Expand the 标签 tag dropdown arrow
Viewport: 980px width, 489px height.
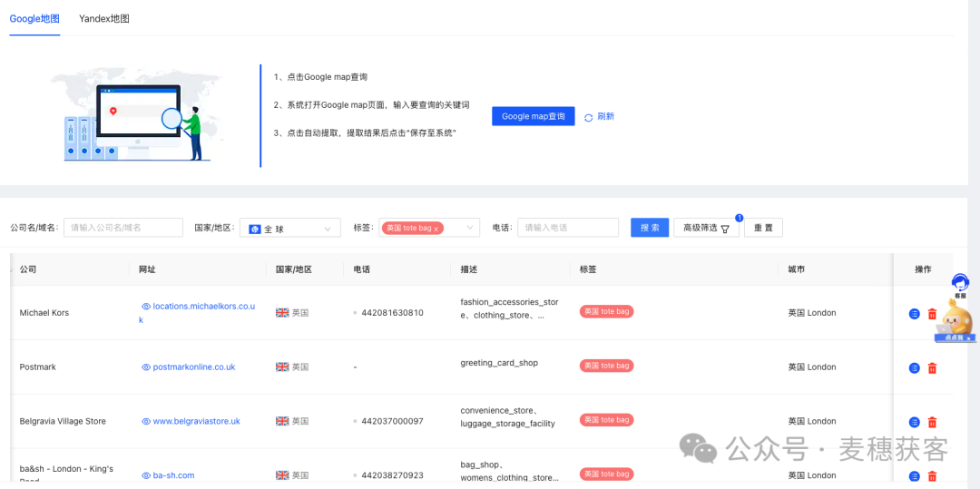point(470,228)
